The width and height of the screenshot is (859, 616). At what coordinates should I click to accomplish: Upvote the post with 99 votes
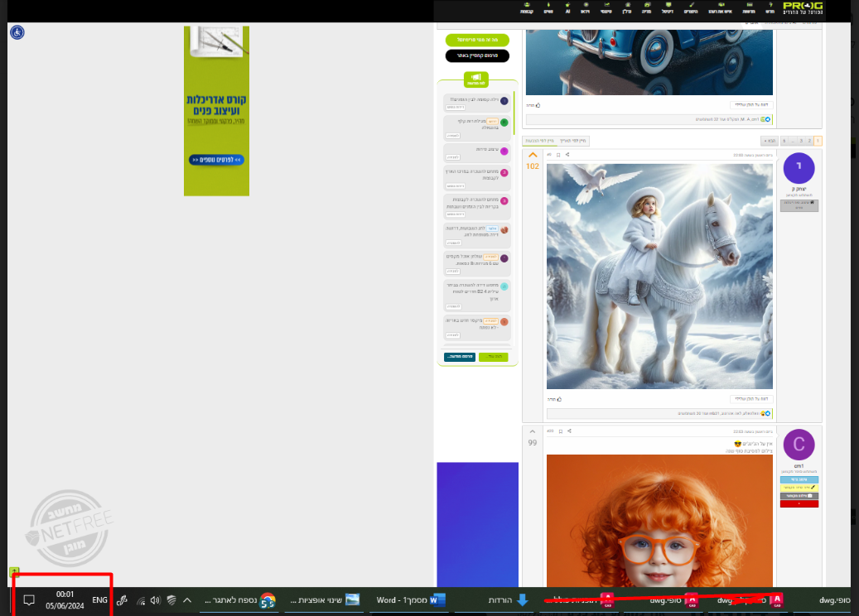pos(533,431)
